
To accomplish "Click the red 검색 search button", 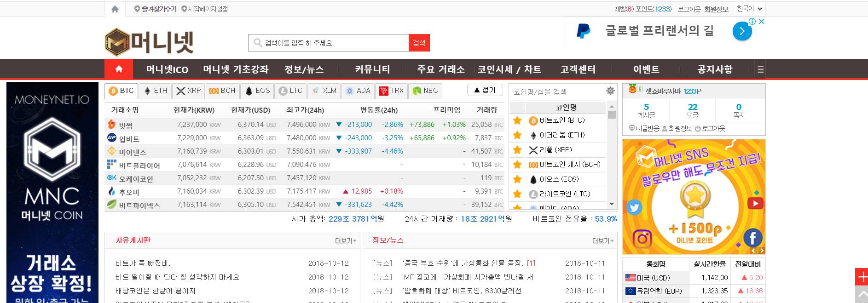I will (x=419, y=43).
